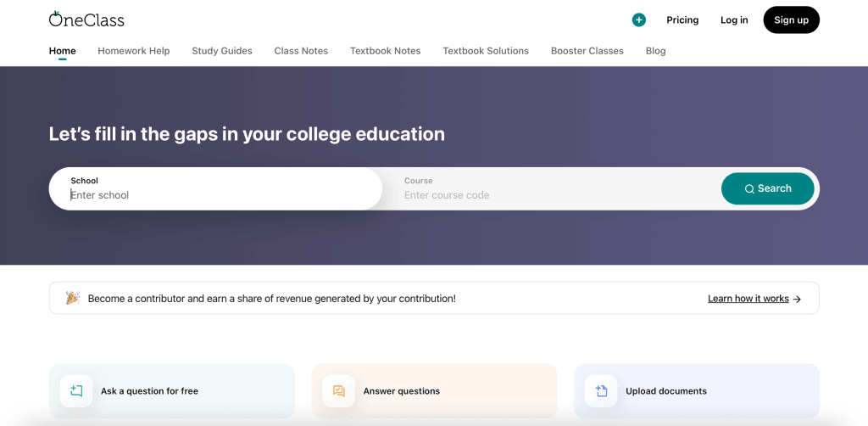The image size is (868, 426).
Task: Click the Pricing link
Action: 682,20
